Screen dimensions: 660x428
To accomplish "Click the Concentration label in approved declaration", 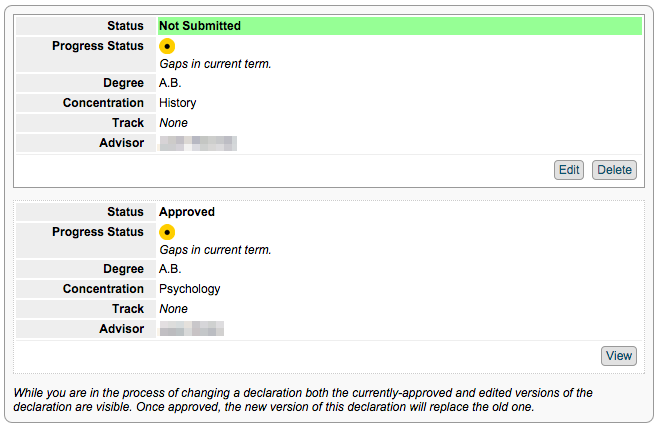I will 103,289.
